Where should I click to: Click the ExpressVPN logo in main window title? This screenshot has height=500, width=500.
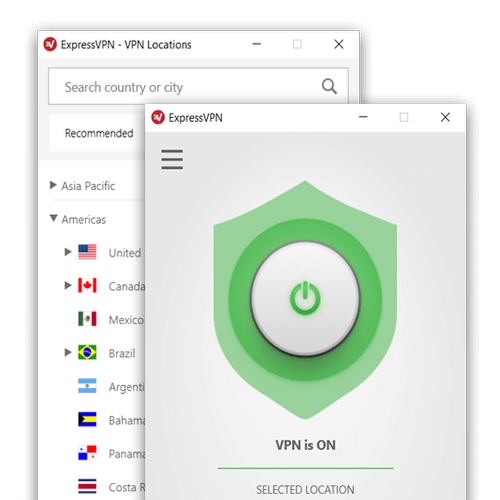pyautogui.click(x=158, y=117)
